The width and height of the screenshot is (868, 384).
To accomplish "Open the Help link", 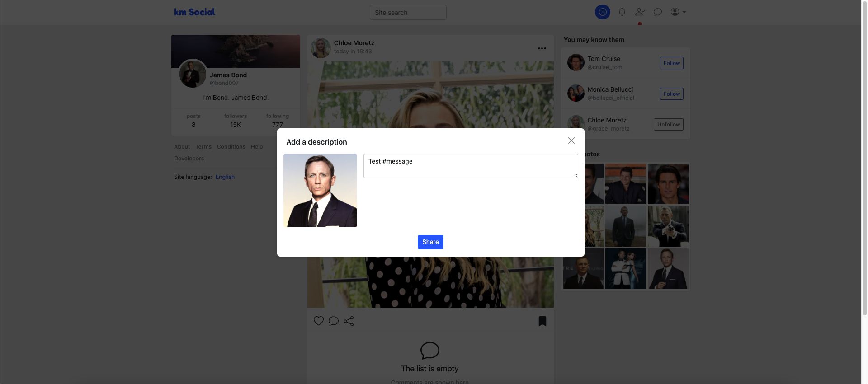I will coord(257,147).
